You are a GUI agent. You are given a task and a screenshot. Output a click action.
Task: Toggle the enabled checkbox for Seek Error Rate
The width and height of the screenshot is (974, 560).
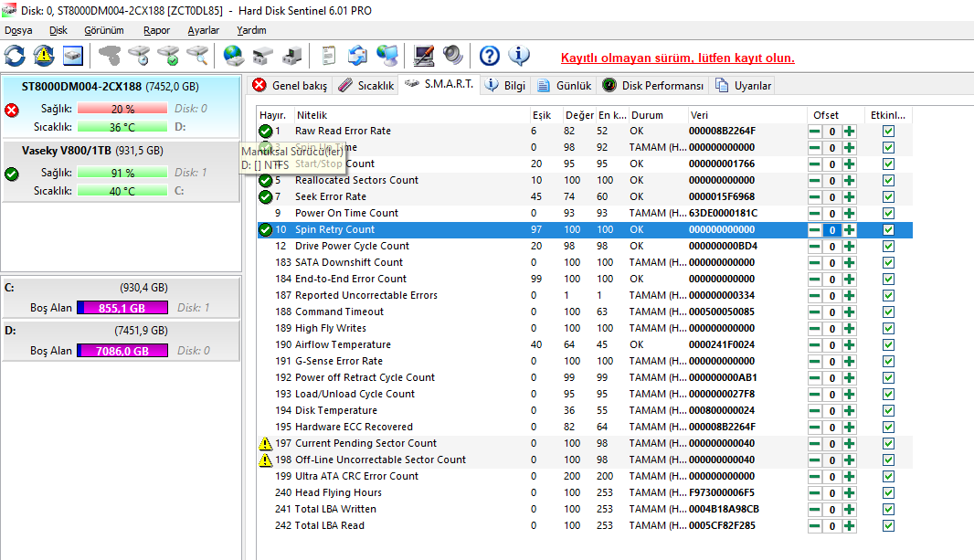tap(888, 196)
